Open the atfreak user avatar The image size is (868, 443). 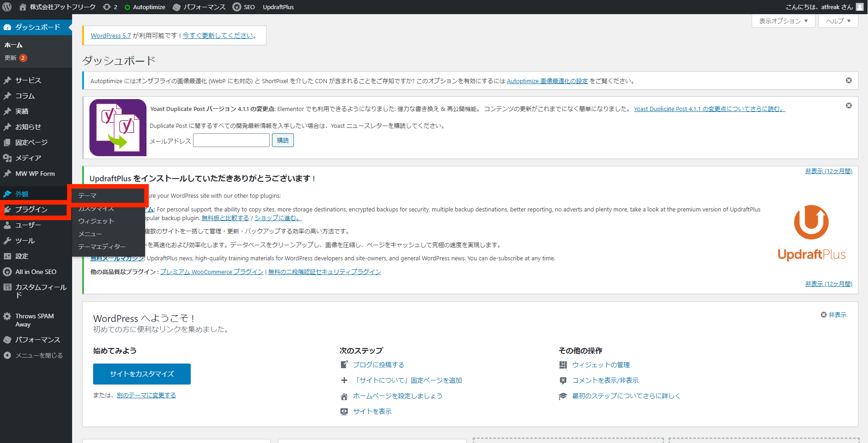pyautogui.click(x=860, y=7)
